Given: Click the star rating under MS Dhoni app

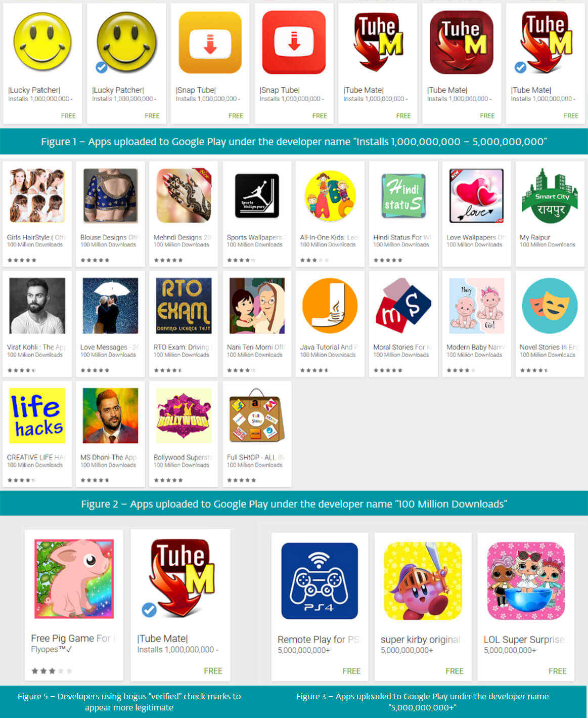Looking at the screenshot, I should coord(95,480).
